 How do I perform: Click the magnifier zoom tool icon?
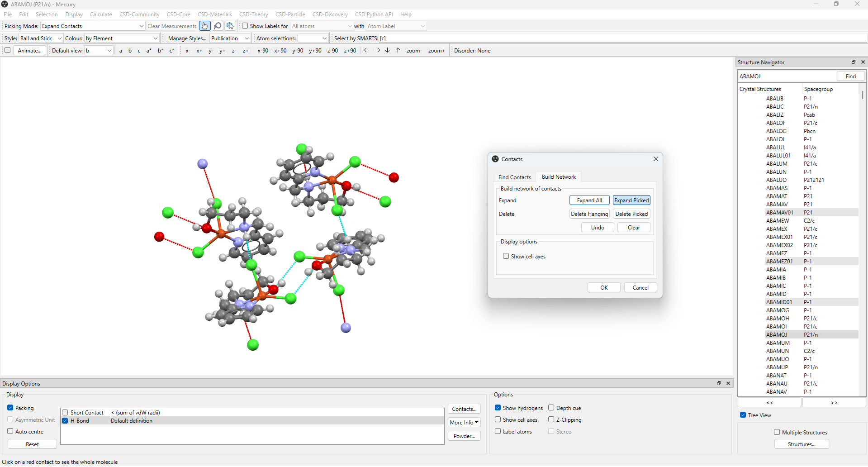218,26
